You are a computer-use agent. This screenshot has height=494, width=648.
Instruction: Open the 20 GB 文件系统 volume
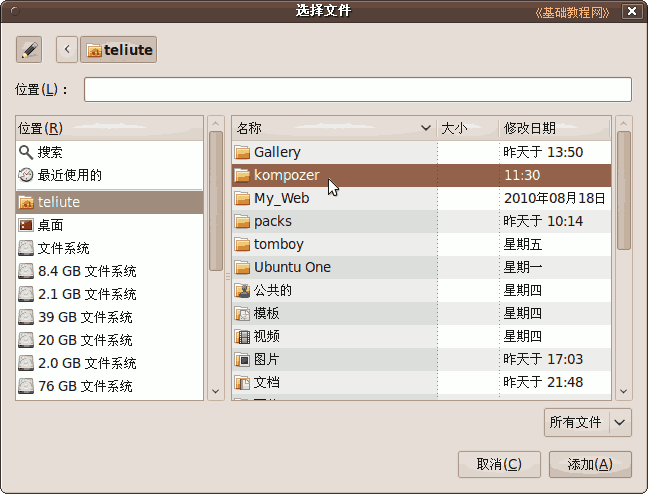(110, 340)
